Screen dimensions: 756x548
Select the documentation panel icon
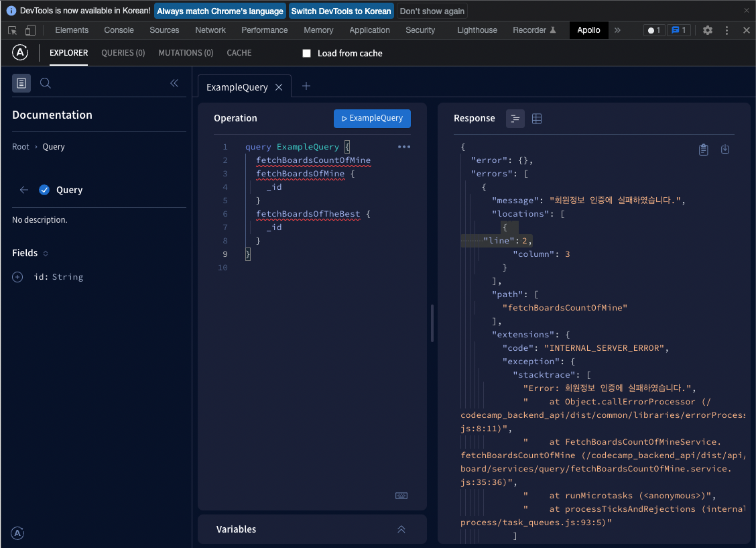21,83
